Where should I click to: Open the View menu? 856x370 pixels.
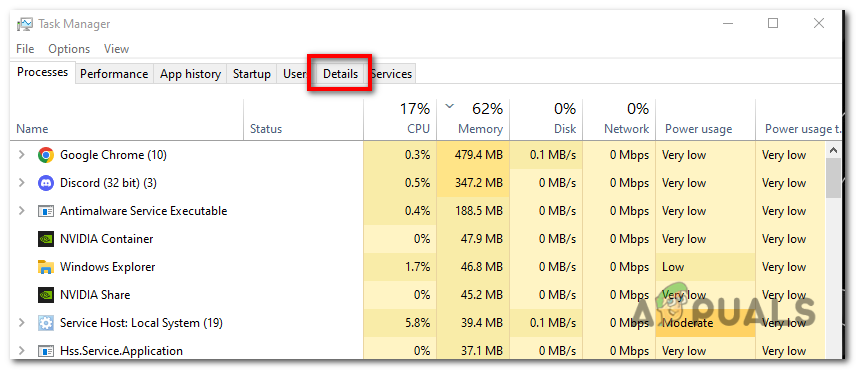(x=116, y=49)
